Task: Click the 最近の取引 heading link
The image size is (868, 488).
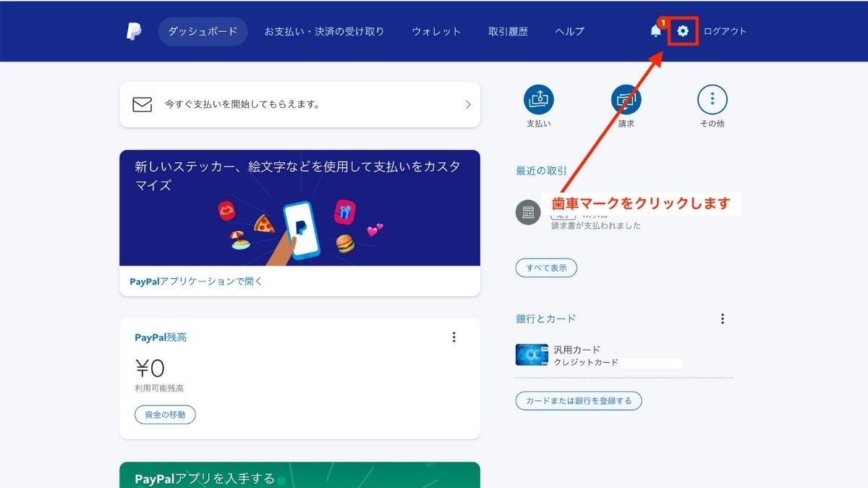Action: (542, 171)
